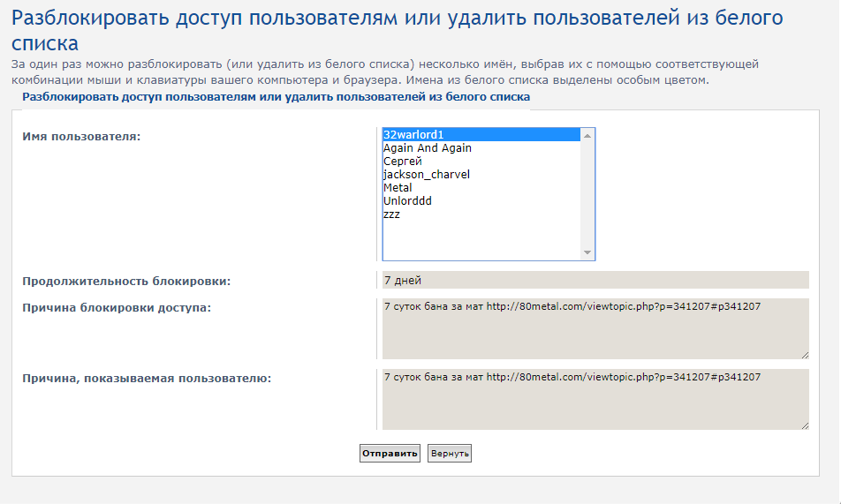
Task: Click resize handle of ban reason textarea
Action: pyautogui.click(x=805, y=355)
